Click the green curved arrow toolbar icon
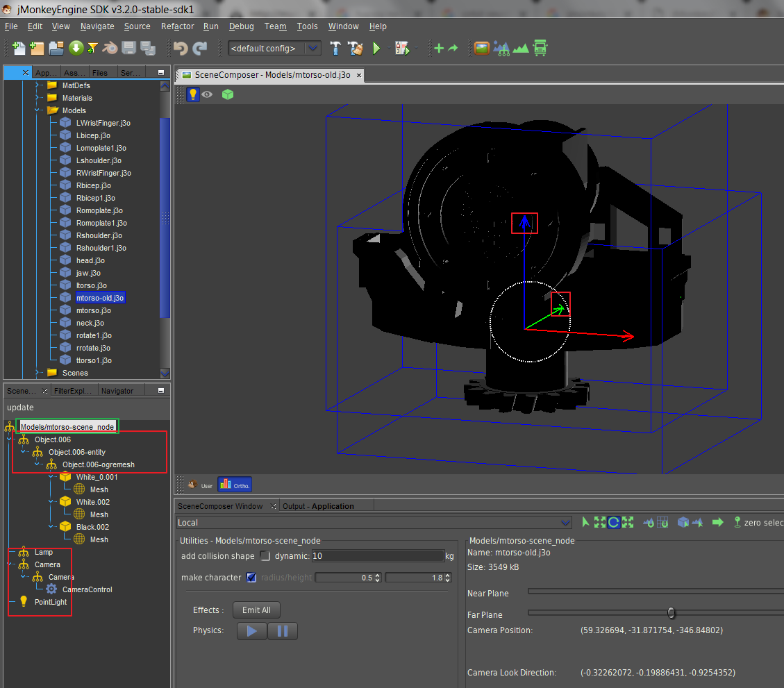784x688 pixels. [453, 48]
